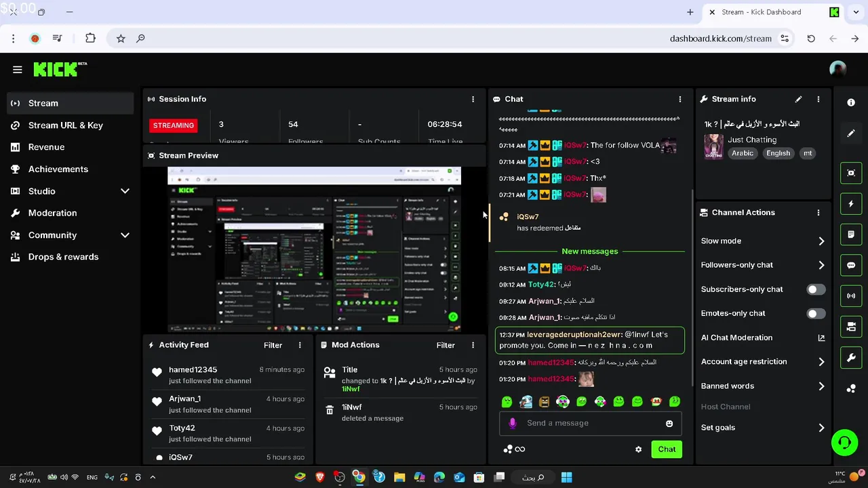Click the Send a message field
The height and width of the screenshot is (488, 868).
[x=590, y=423]
